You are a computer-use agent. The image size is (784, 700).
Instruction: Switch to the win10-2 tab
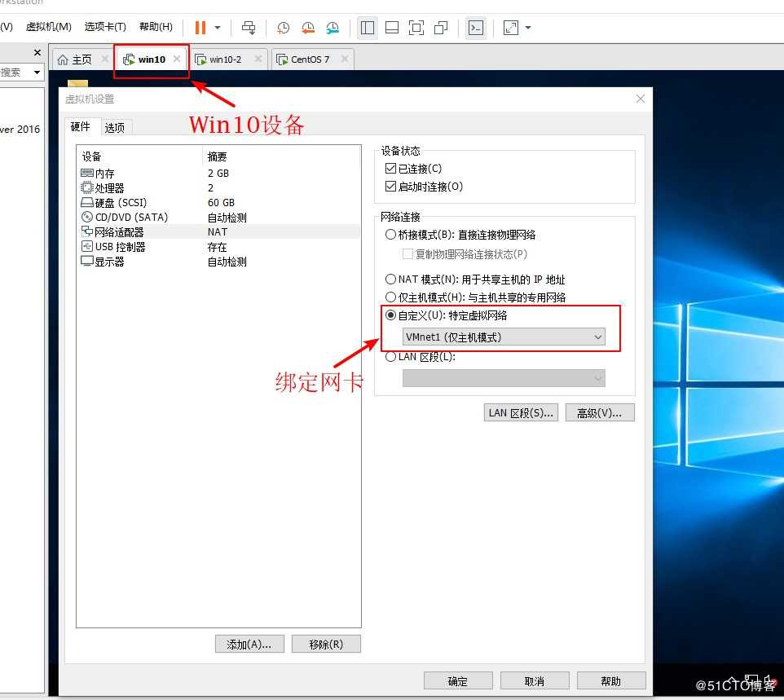click(x=225, y=59)
